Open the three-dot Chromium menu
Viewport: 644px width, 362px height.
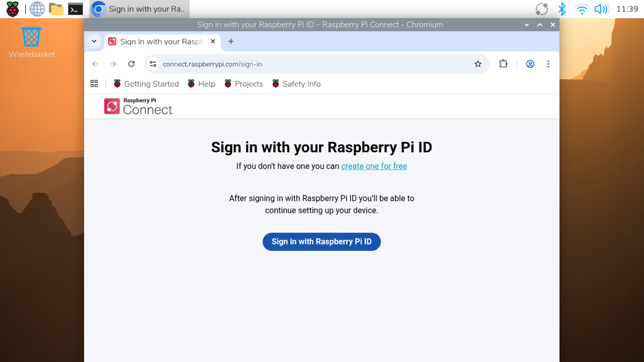coord(548,63)
